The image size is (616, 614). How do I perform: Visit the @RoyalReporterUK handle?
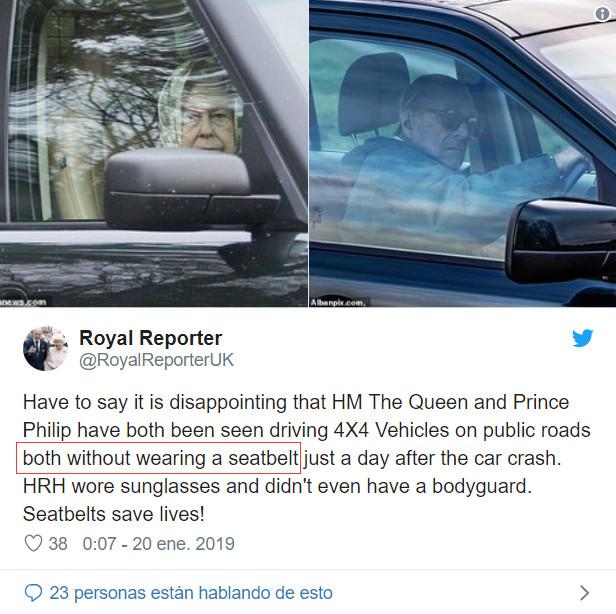tap(156, 360)
